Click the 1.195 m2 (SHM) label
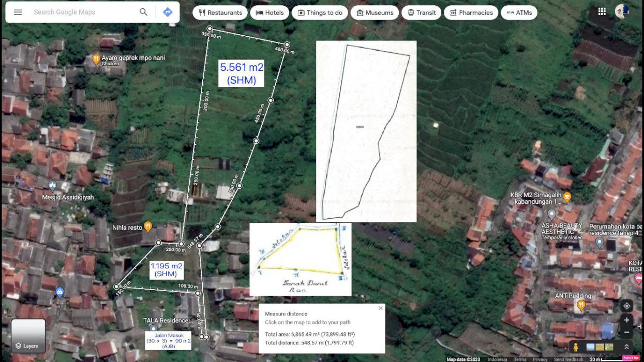 click(x=166, y=269)
